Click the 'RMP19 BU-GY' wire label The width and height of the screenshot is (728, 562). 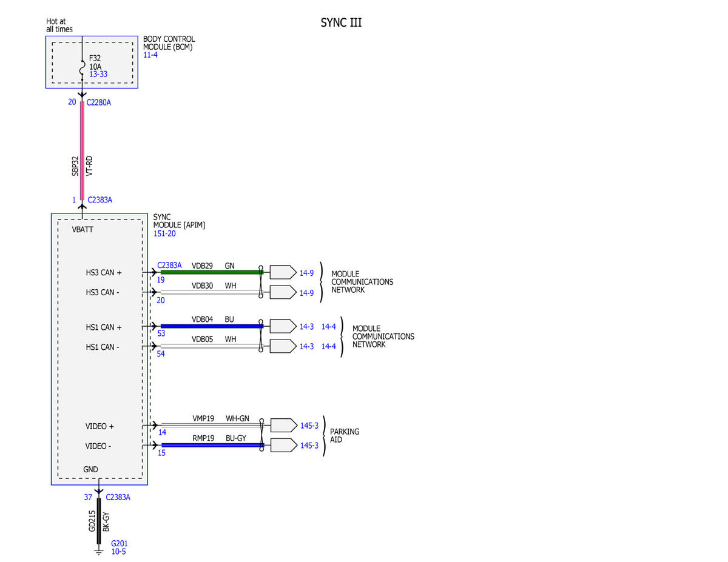tap(219, 438)
